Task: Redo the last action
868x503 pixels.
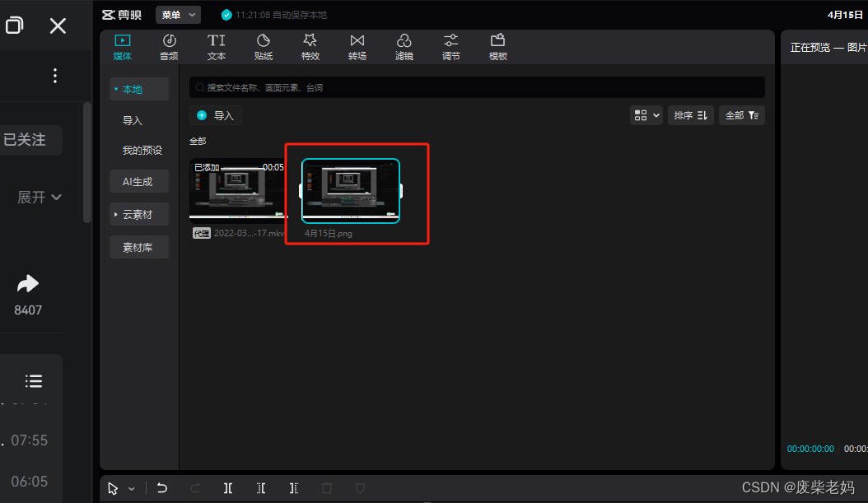Action: (195, 488)
